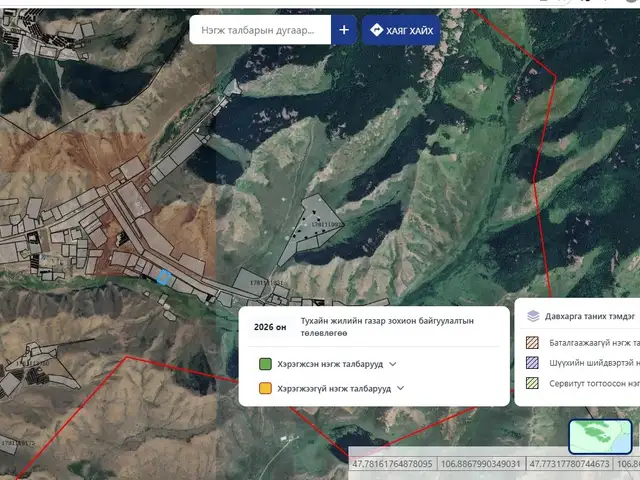Select the blue highlighted parcel on map
The height and width of the screenshot is (480, 640).
pos(163,277)
